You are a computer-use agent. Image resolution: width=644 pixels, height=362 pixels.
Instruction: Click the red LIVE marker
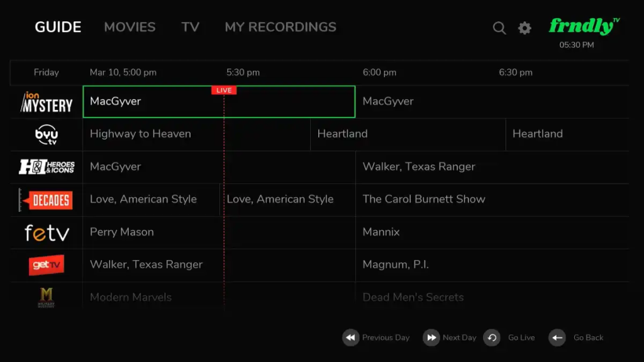[224, 90]
